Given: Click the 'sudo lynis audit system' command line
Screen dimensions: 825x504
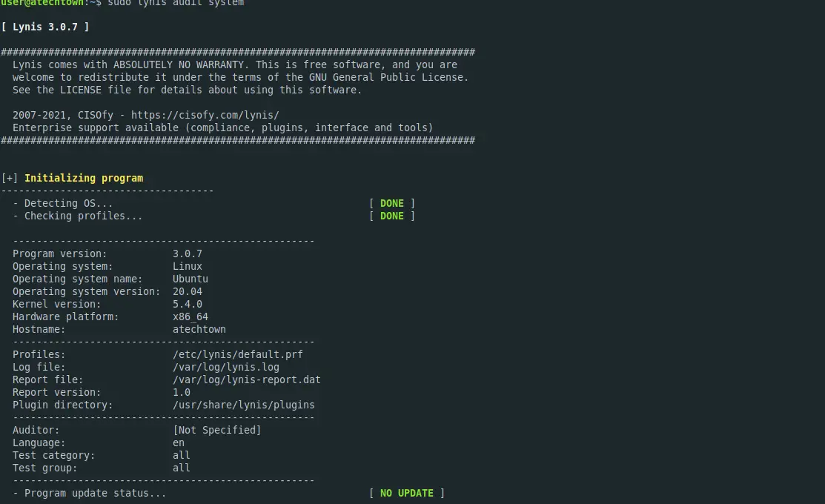Looking at the screenshot, I should (x=176, y=3).
